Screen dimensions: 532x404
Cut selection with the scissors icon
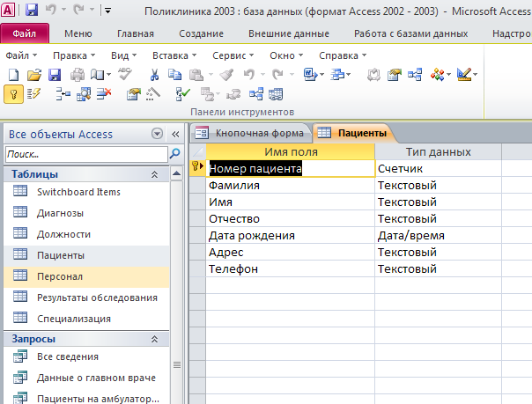pos(154,75)
